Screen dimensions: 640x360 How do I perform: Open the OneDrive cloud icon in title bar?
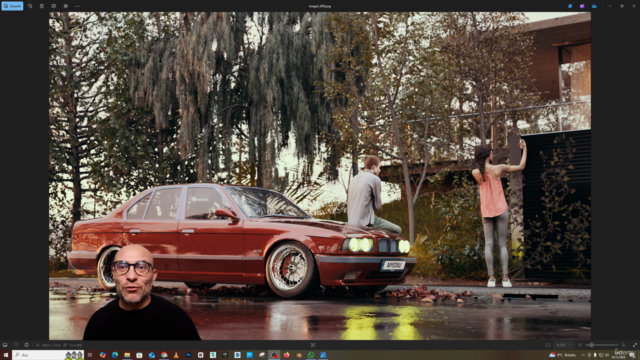pos(594,6)
